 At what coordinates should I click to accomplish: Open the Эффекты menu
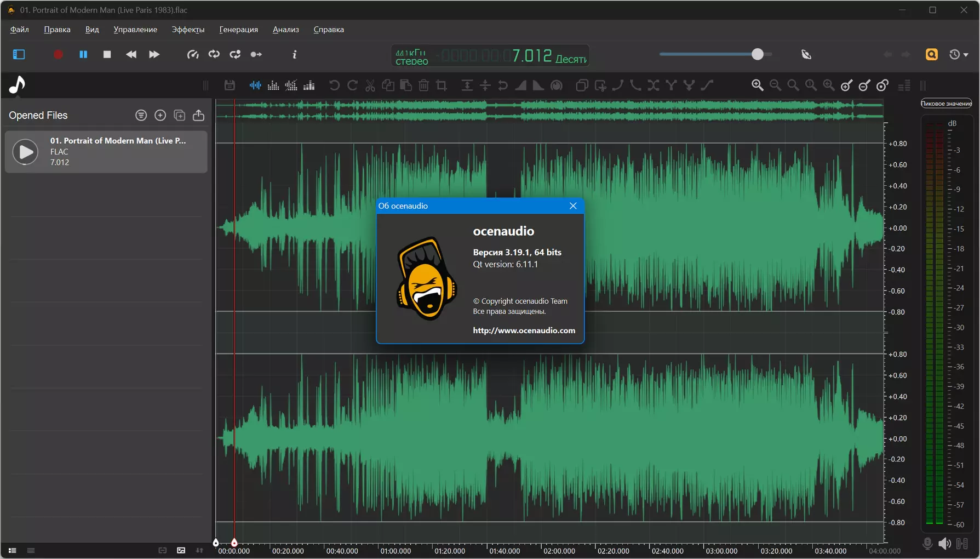[188, 30]
